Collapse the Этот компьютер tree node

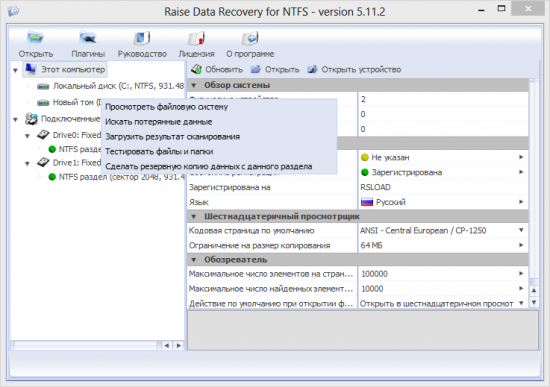pos(15,70)
